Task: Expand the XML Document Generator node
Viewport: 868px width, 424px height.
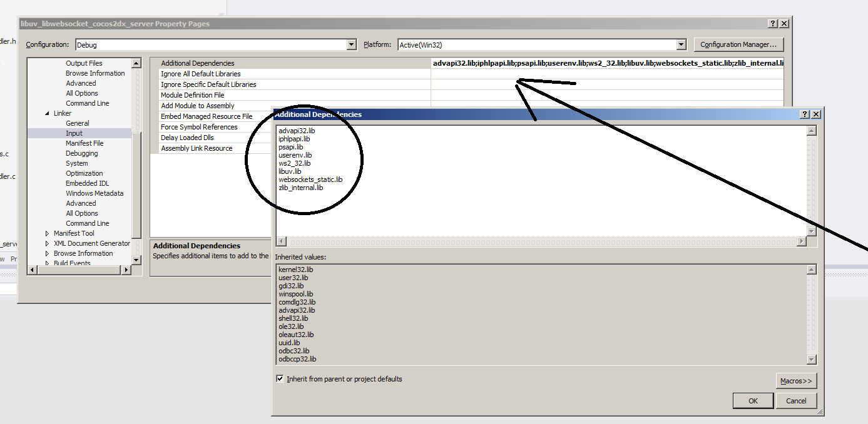Action: point(46,243)
